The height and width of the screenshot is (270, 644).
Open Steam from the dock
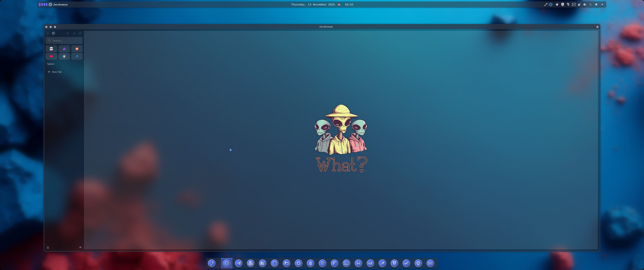[406, 263]
